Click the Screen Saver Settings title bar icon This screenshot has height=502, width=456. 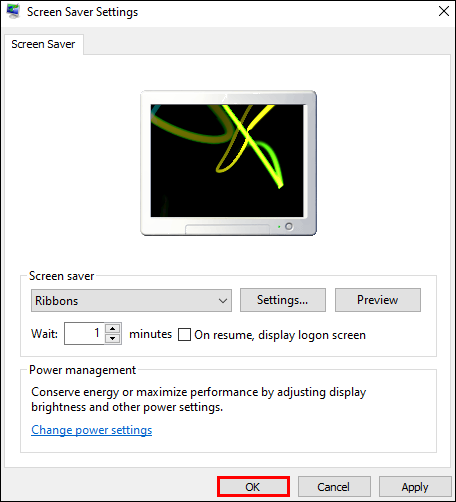tap(13, 12)
